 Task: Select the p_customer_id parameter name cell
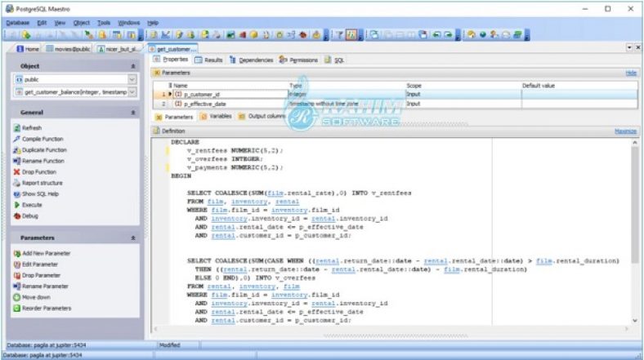[230, 95]
